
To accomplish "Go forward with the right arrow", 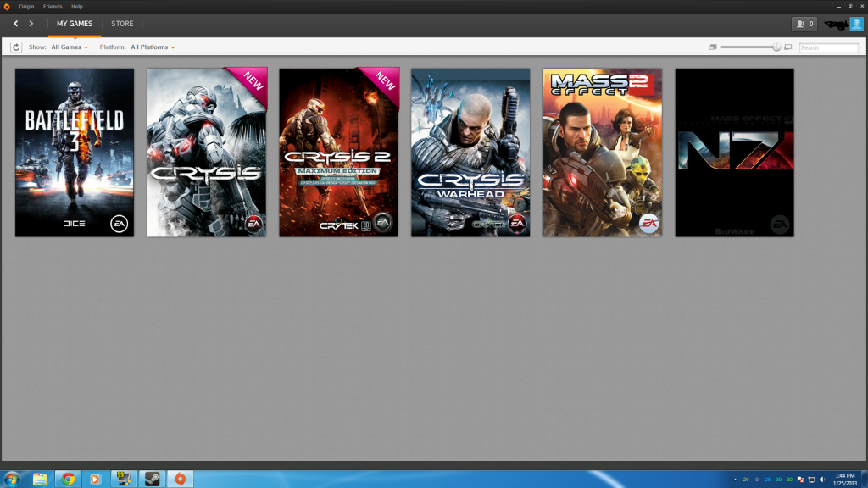I will (x=31, y=24).
